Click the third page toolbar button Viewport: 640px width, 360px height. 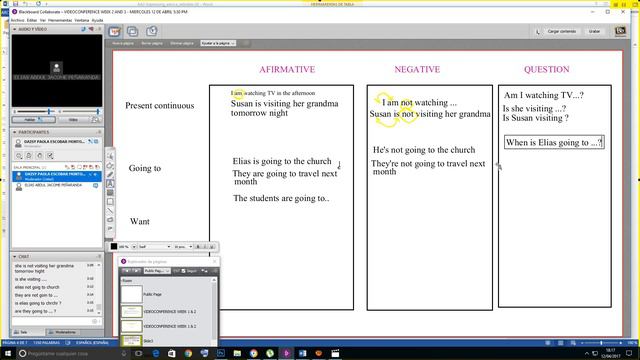pyautogui.click(x=182, y=43)
